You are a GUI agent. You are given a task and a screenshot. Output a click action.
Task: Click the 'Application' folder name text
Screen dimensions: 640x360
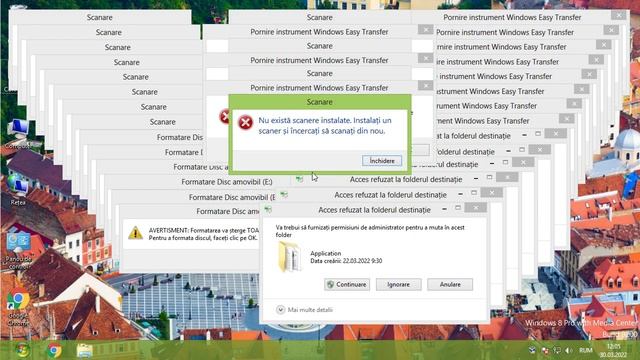click(325, 253)
